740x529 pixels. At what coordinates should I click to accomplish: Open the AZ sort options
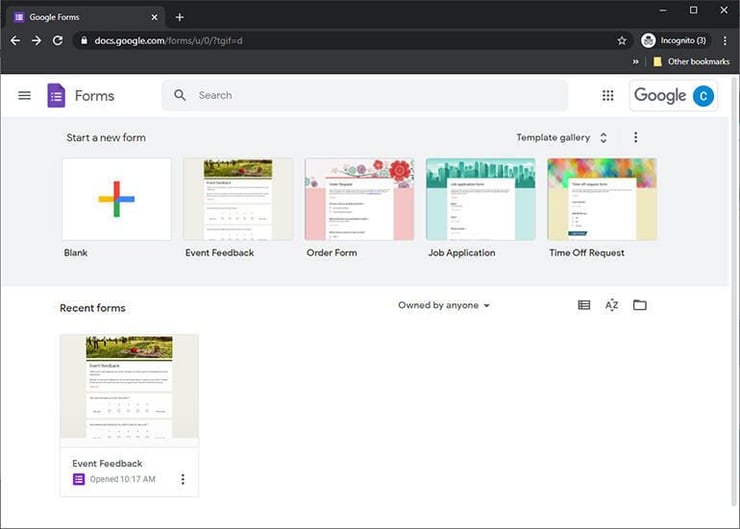[612, 305]
